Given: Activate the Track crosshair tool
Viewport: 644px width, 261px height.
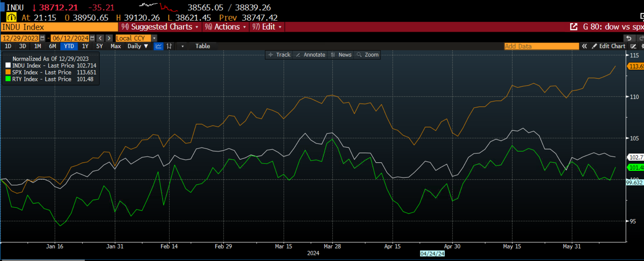Looking at the screenshot, I should 279,55.
